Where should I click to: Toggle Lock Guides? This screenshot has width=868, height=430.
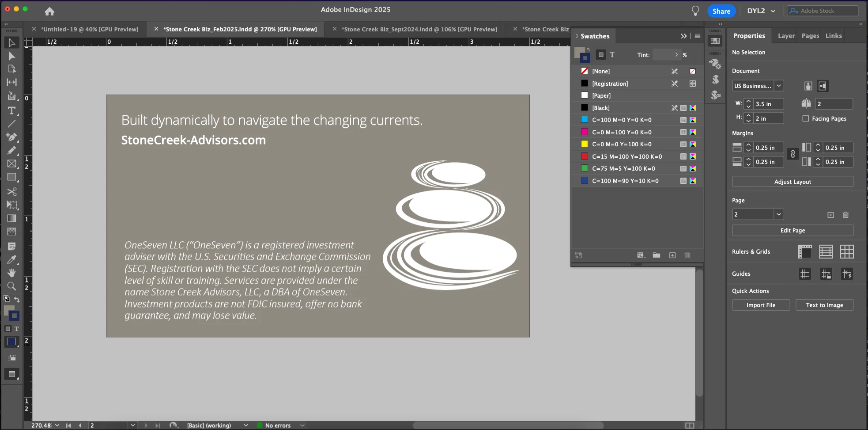tap(826, 274)
